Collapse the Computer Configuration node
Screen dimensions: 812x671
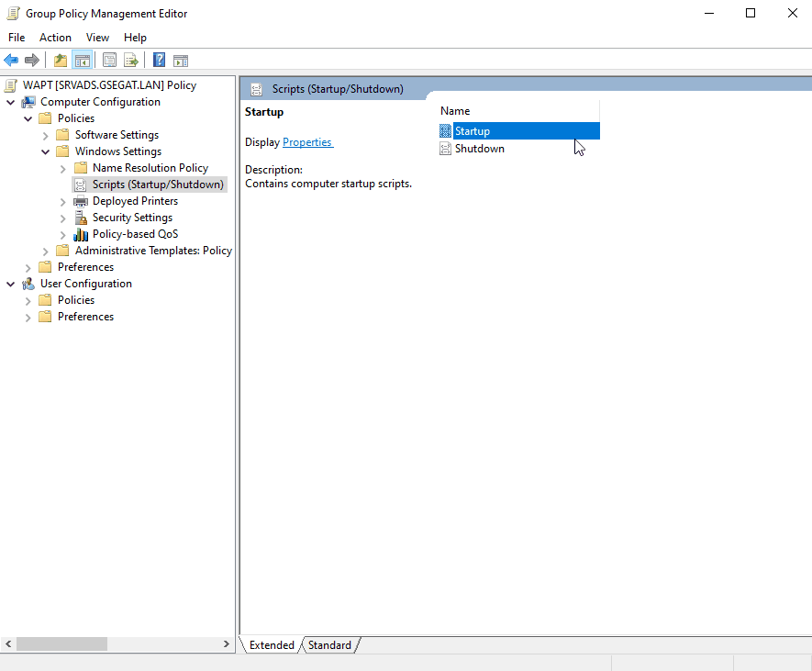11,102
